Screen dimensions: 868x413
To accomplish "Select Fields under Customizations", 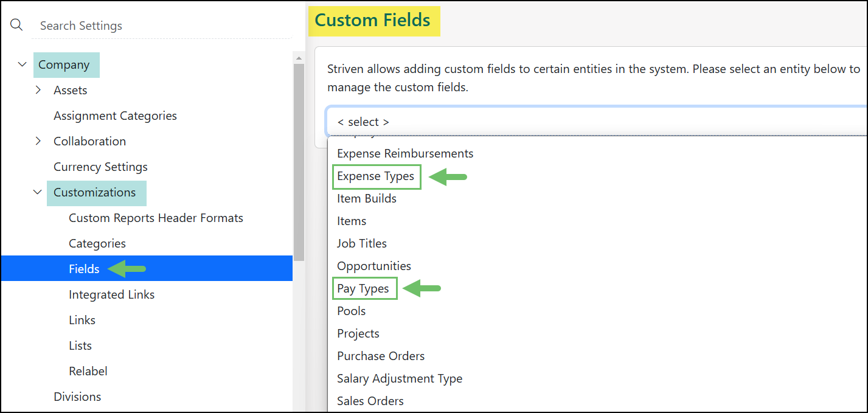I will [x=147, y=268].
